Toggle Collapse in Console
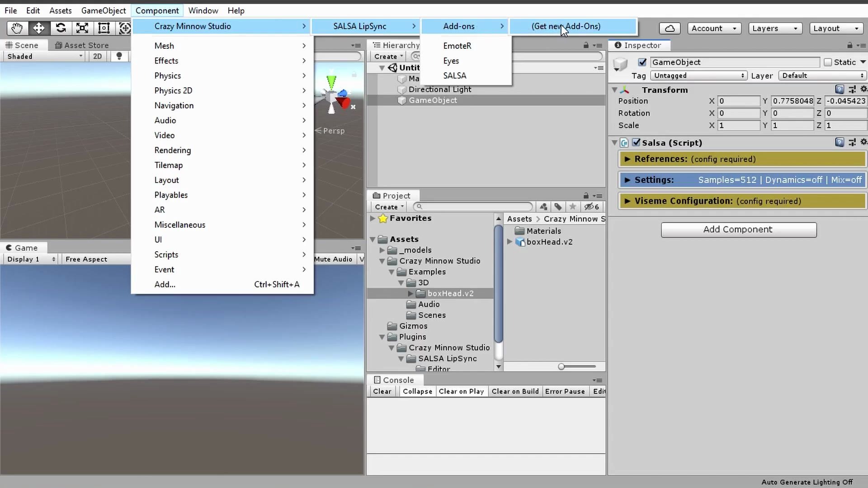 coord(417,391)
